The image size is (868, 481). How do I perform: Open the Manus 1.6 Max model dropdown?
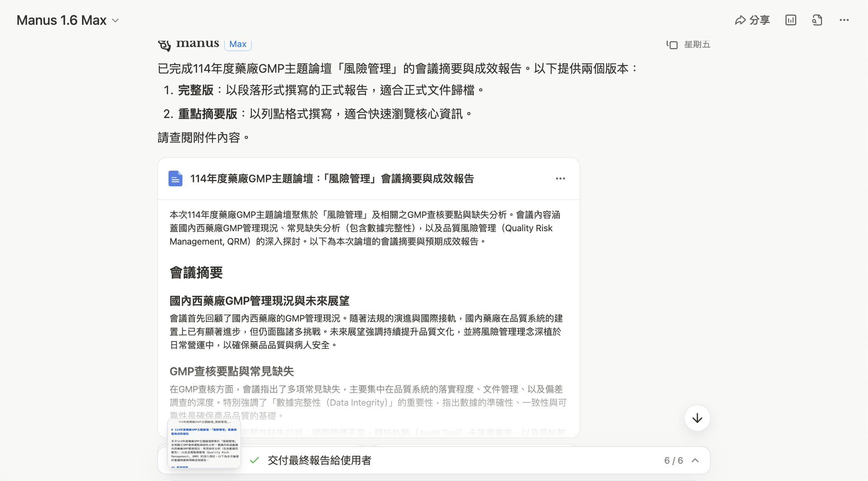(x=68, y=20)
